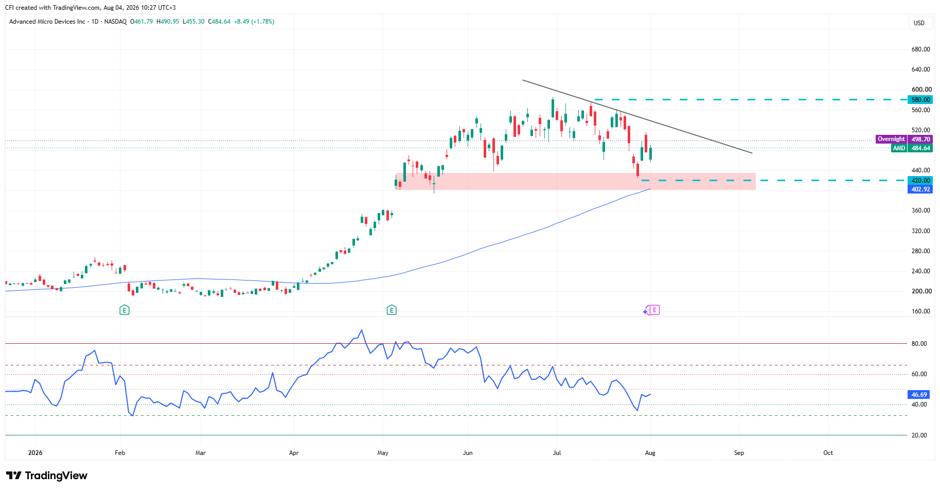Click the 2026 label on time axis
The width and height of the screenshot is (940, 491).
click(35, 453)
